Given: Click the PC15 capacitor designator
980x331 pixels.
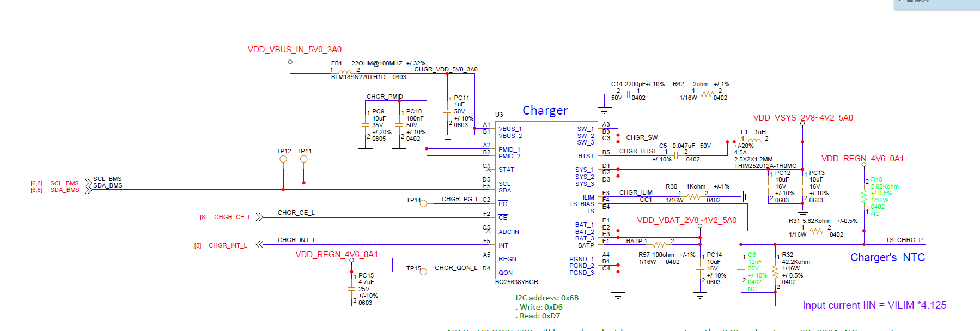Looking at the screenshot, I should click(x=366, y=275).
